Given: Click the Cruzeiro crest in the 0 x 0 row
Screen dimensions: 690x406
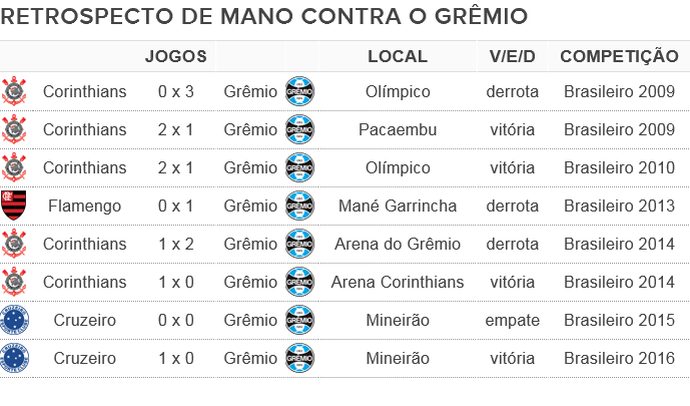Looking at the screenshot, I should pos(14,320).
